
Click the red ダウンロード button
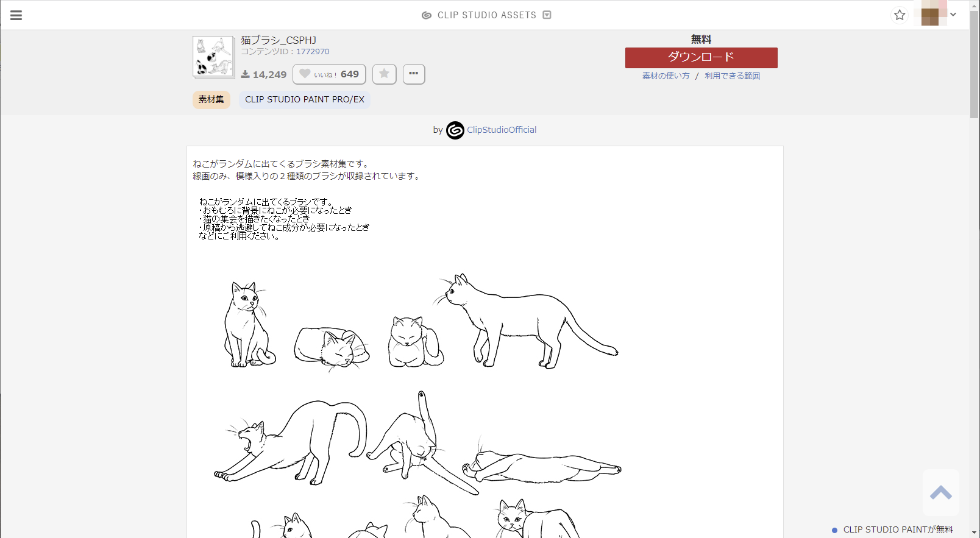tap(701, 58)
